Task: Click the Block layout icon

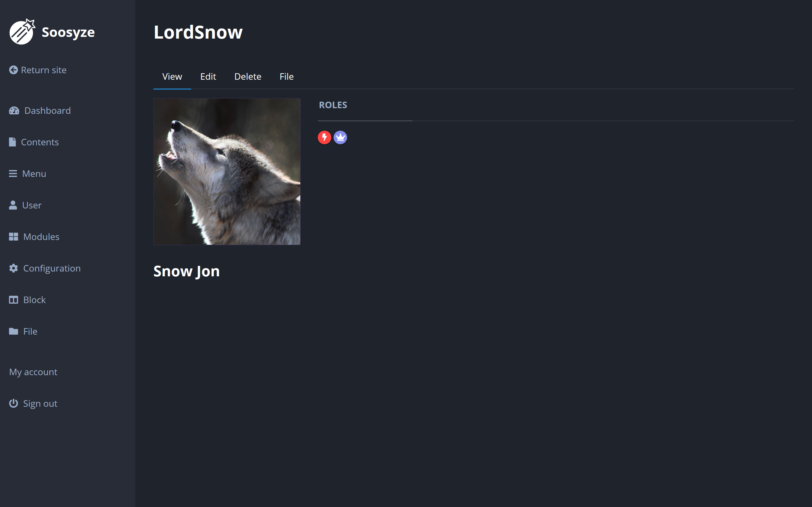Action: pos(14,300)
